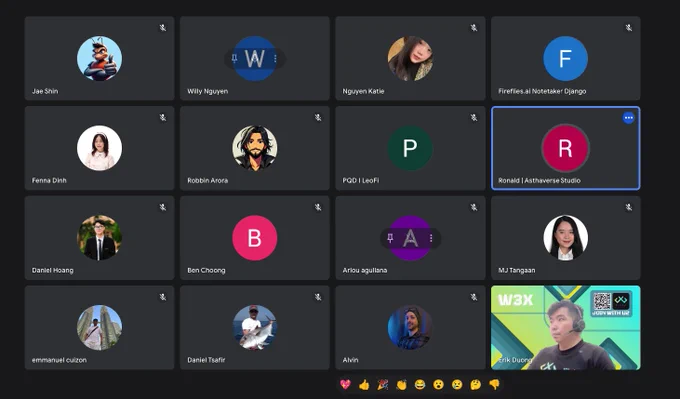Click the muted mic icon on Daniel Hoang's tile
The height and width of the screenshot is (399, 680).
pyautogui.click(x=163, y=207)
